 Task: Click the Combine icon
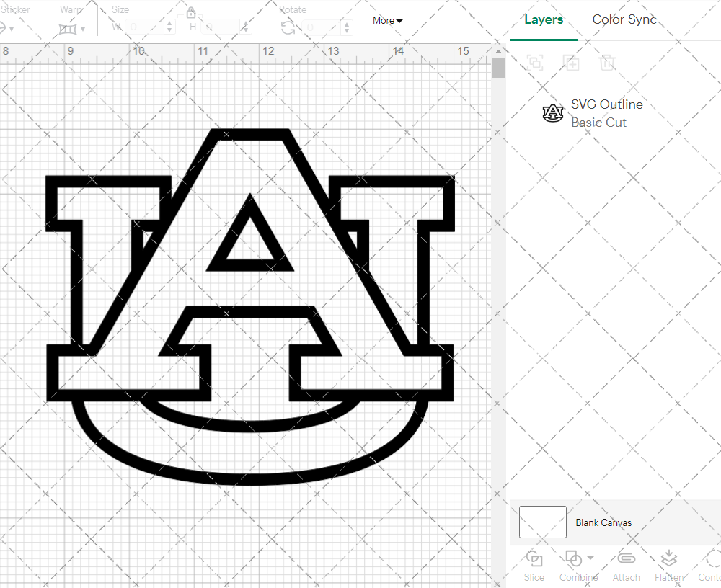(x=575, y=558)
